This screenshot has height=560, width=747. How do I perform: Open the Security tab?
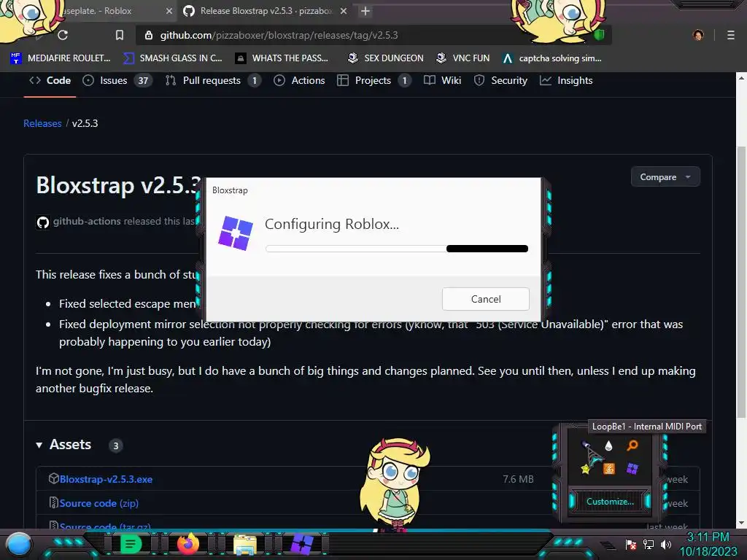tap(500, 80)
